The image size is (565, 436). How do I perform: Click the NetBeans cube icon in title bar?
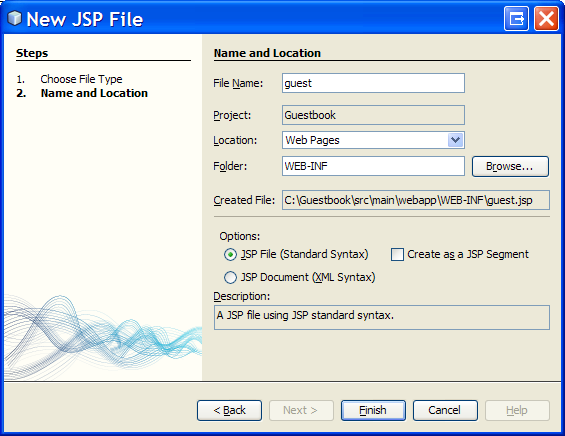click(14, 18)
